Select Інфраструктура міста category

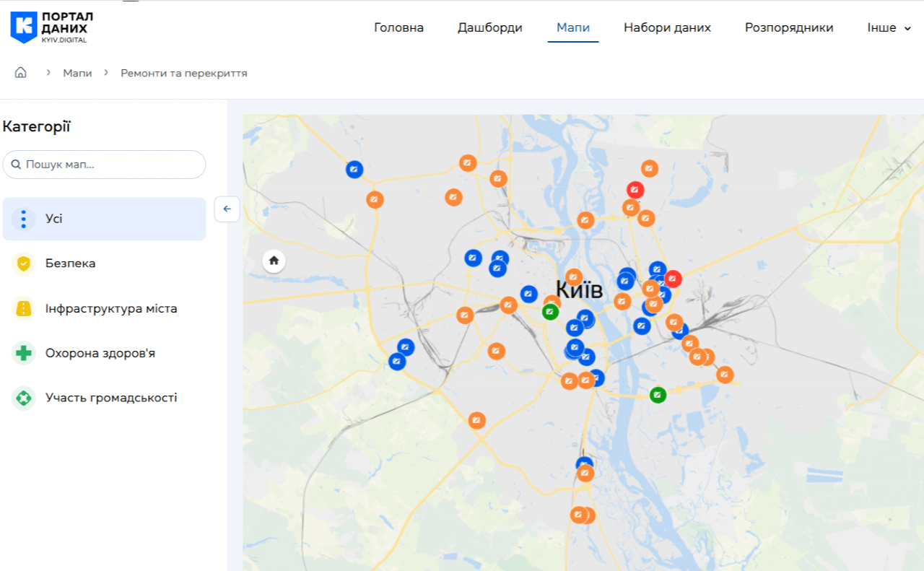pyautogui.click(x=105, y=308)
